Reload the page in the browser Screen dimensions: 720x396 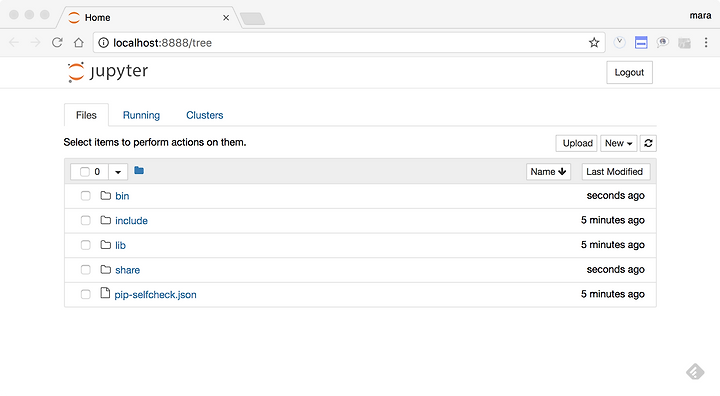point(57,43)
